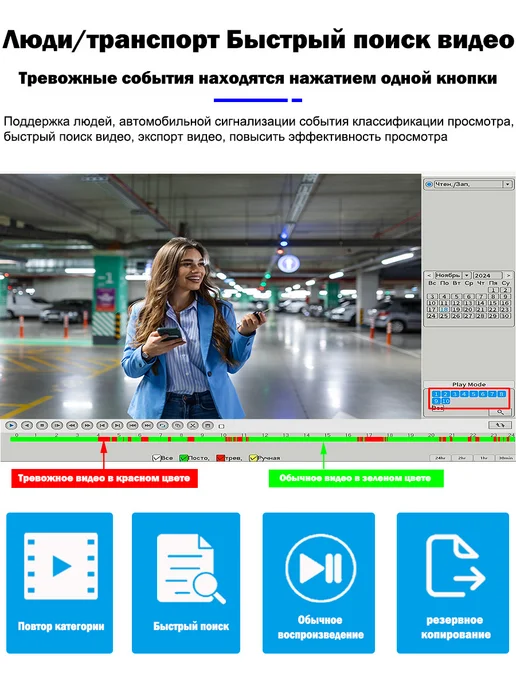Select the Чтен./Зап. radio button

[x=429, y=184]
